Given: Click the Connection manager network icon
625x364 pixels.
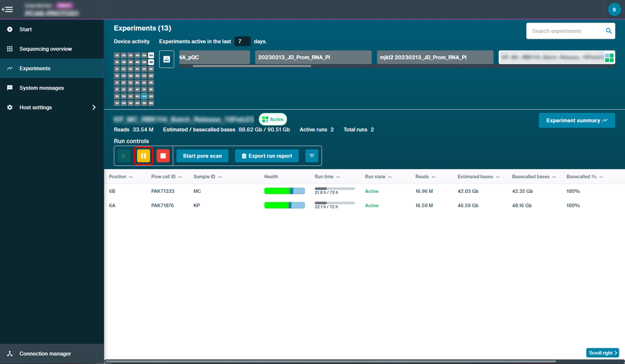Looking at the screenshot, I should click(x=9, y=353).
